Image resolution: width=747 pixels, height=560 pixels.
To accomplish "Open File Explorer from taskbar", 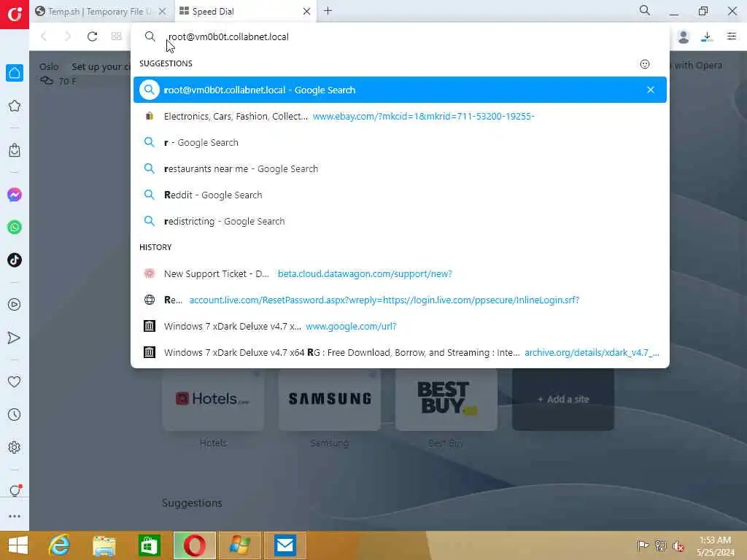I will point(104,545).
